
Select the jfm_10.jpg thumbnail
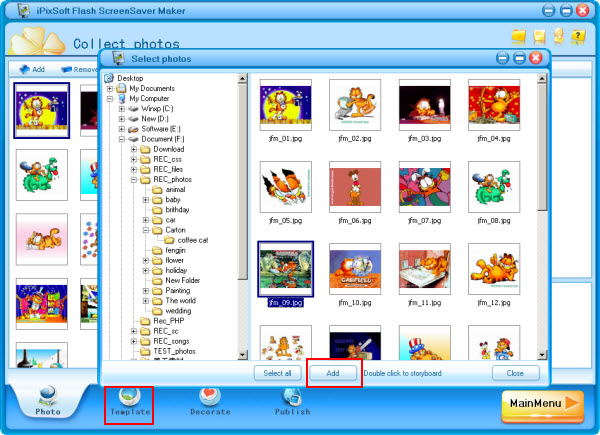click(x=355, y=269)
